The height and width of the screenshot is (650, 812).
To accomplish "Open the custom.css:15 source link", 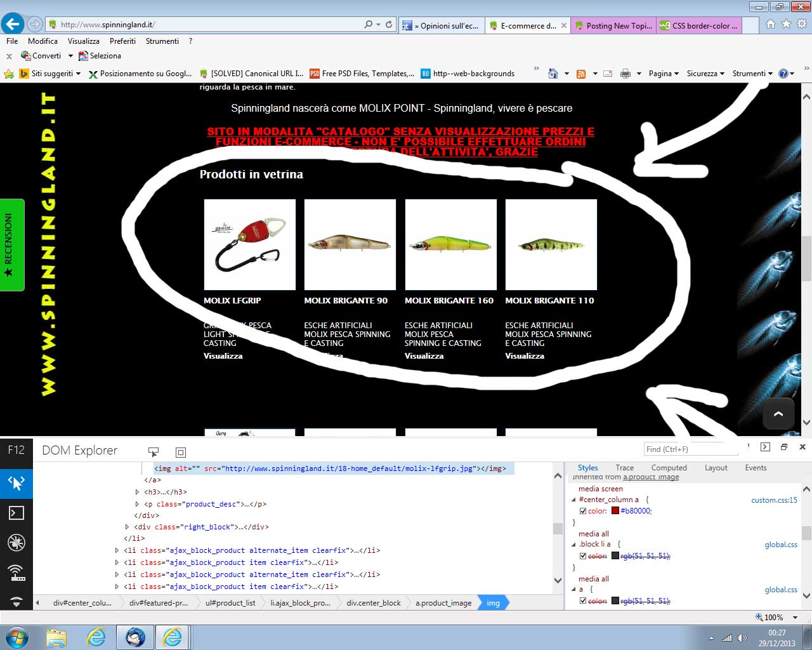I will [x=774, y=500].
